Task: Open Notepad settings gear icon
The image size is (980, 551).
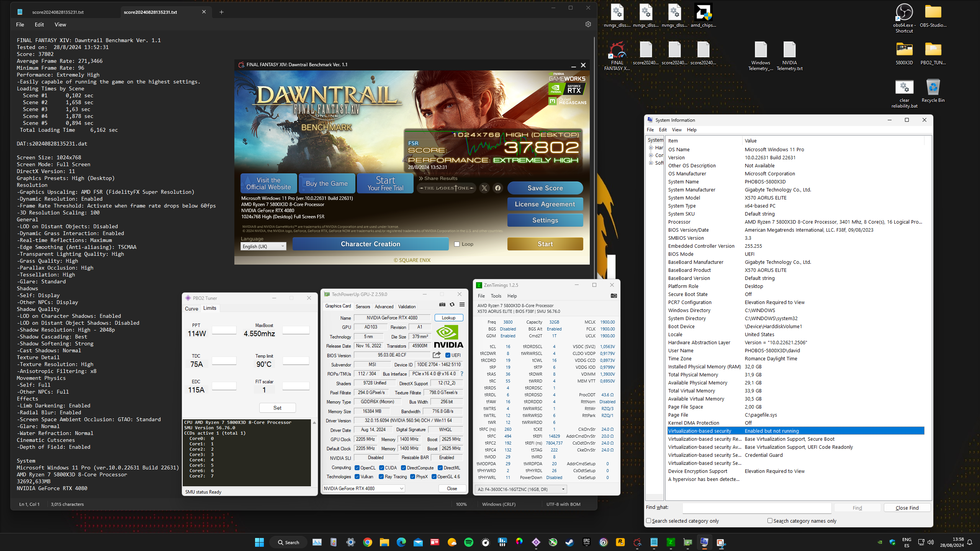Action: click(588, 25)
